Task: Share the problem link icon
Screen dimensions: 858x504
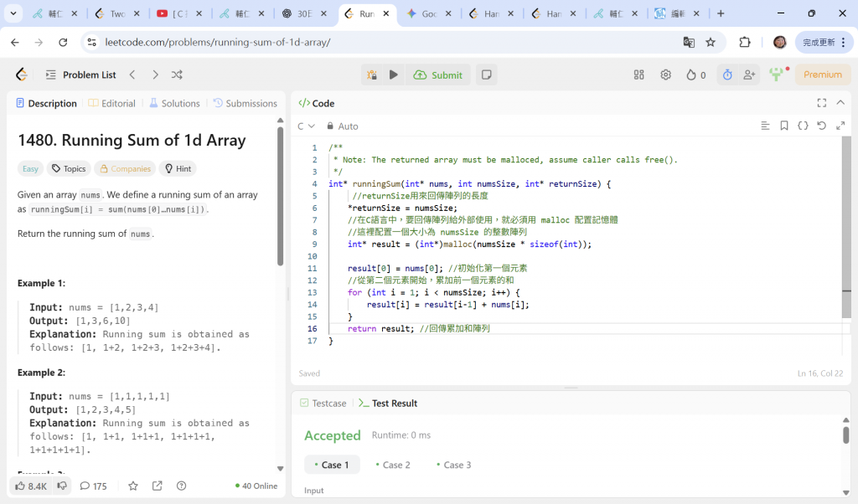Action: point(157,486)
